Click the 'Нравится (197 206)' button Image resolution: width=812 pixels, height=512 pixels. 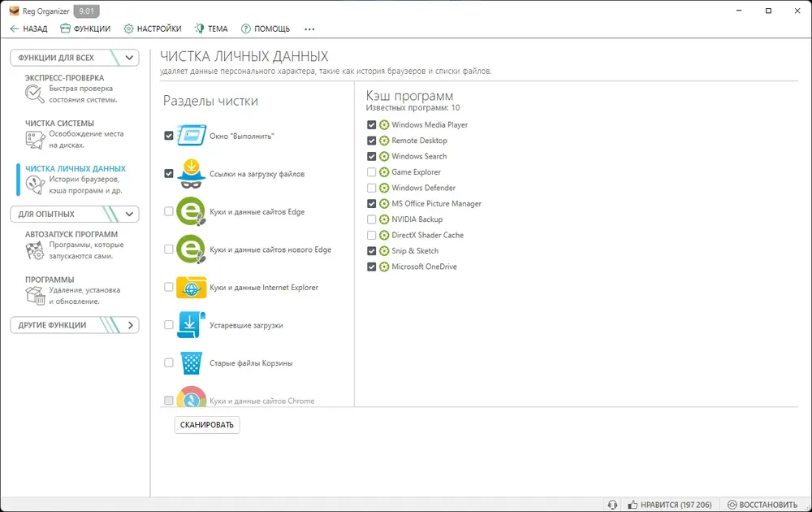click(670, 505)
